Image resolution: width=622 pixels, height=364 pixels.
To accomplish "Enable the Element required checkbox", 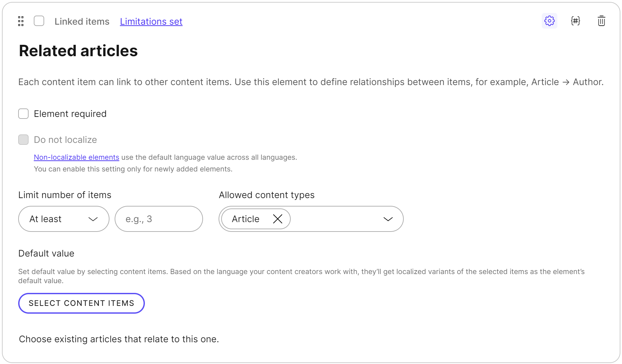I will (x=23, y=114).
